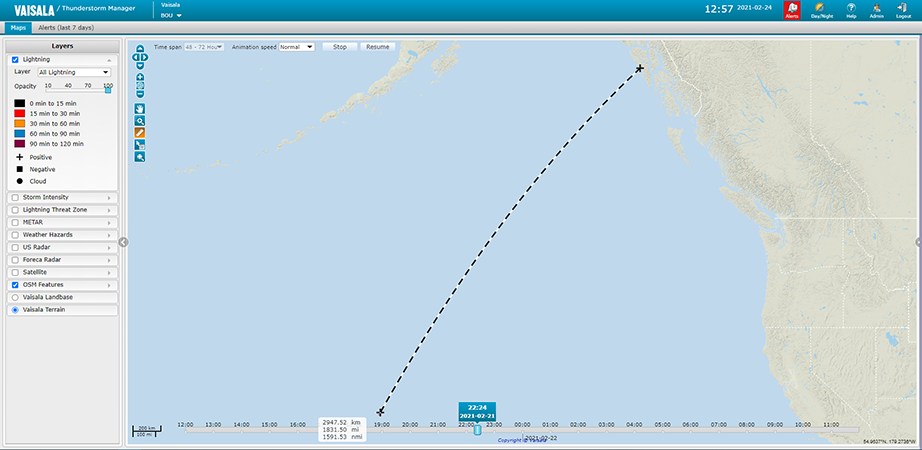
Task: Open the All Lightning layer dropdown
Action: click(73, 72)
